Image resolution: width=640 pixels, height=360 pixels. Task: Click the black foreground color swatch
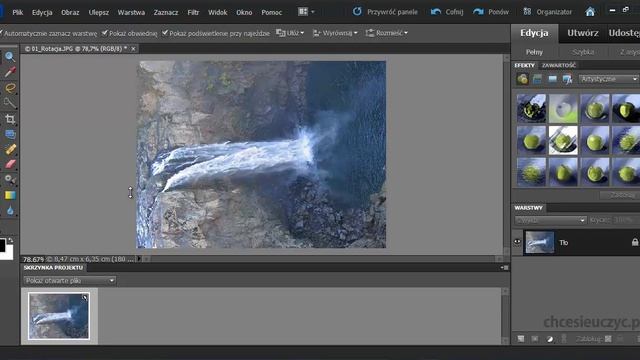click(2, 245)
